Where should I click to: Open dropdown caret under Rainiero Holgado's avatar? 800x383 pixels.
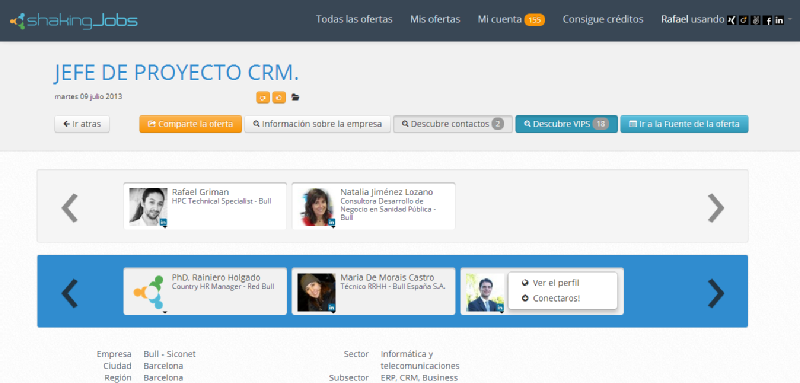[164, 312]
